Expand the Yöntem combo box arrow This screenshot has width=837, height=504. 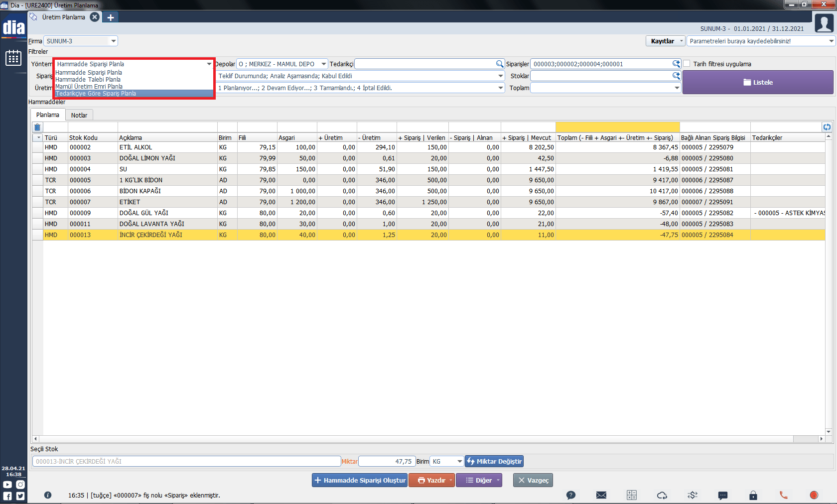[x=209, y=64]
